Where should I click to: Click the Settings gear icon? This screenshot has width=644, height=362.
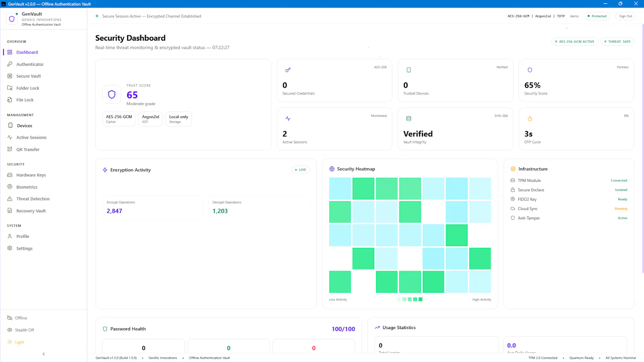click(x=10, y=248)
